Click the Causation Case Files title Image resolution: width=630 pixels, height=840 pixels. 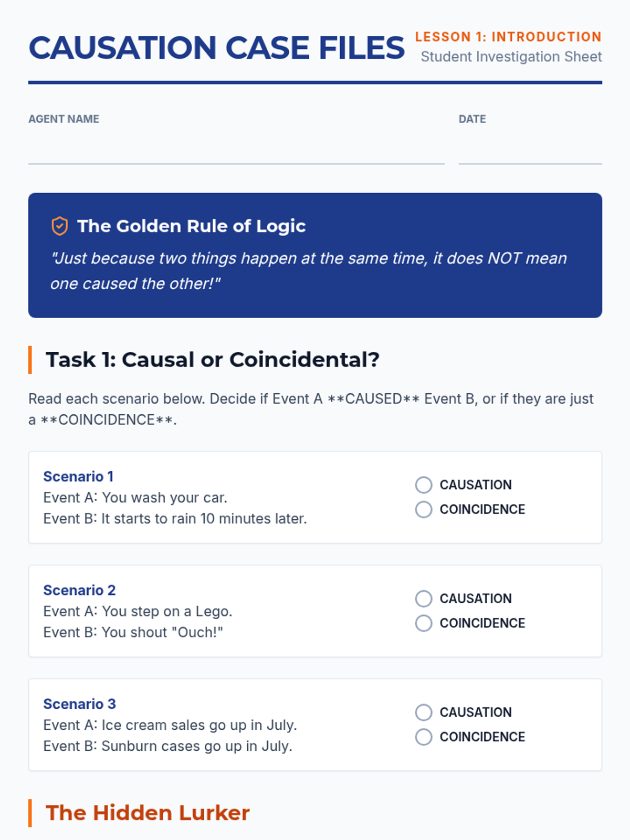click(x=216, y=48)
